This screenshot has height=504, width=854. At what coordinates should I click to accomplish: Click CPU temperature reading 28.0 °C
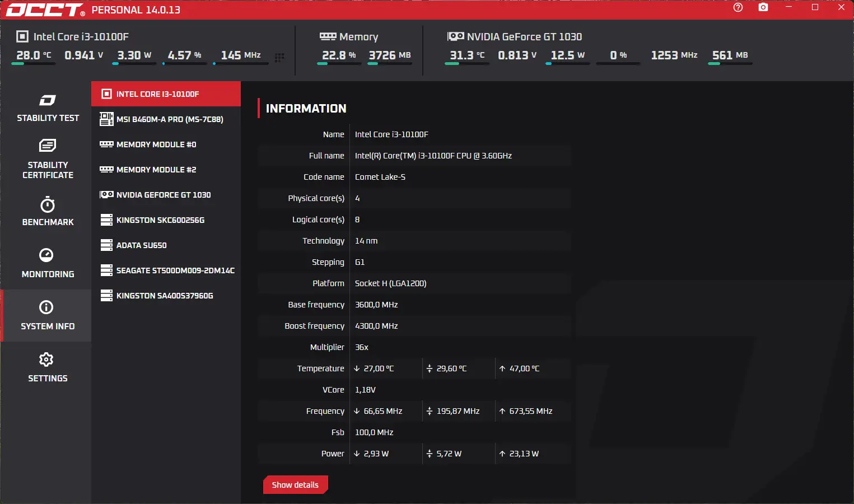pyautogui.click(x=34, y=55)
